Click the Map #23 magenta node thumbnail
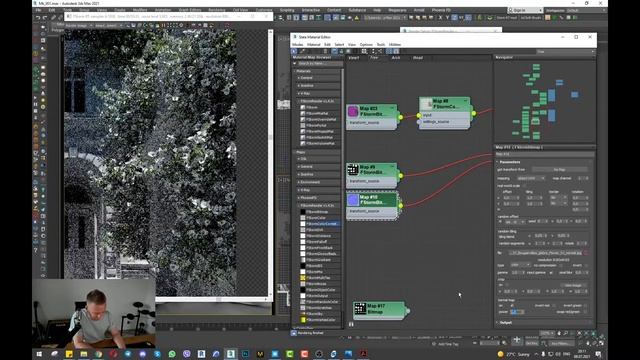This screenshot has width=640, height=360. pyautogui.click(x=353, y=111)
